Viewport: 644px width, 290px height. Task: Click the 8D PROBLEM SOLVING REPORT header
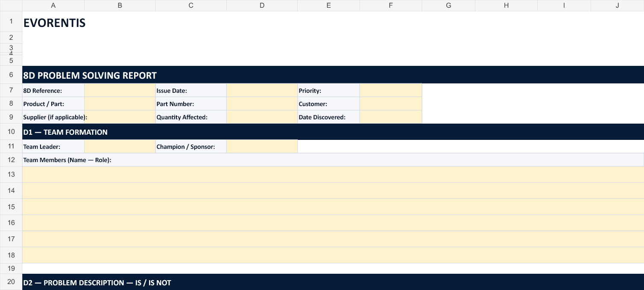pyautogui.click(x=333, y=75)
